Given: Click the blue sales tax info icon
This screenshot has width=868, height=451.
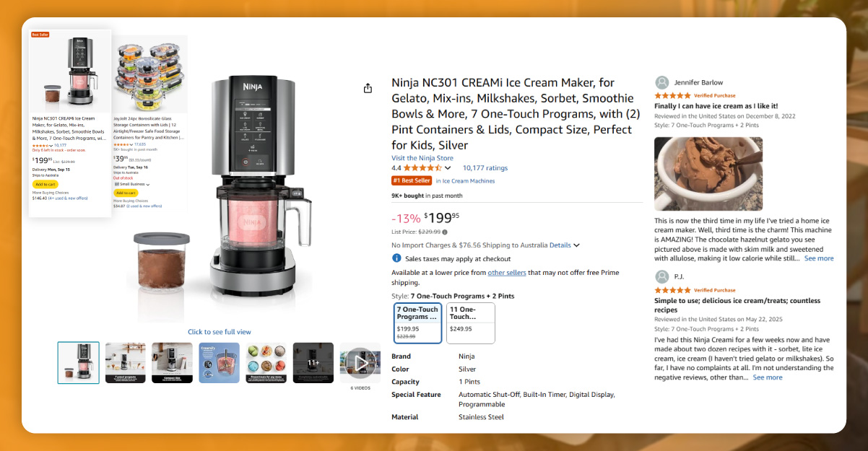Looking at the screenshot, I should 396,258.
